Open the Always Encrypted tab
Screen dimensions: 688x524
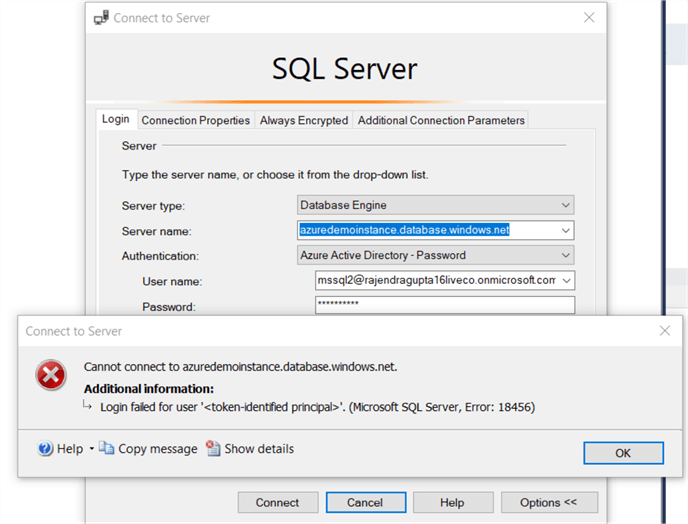(304, 120)
